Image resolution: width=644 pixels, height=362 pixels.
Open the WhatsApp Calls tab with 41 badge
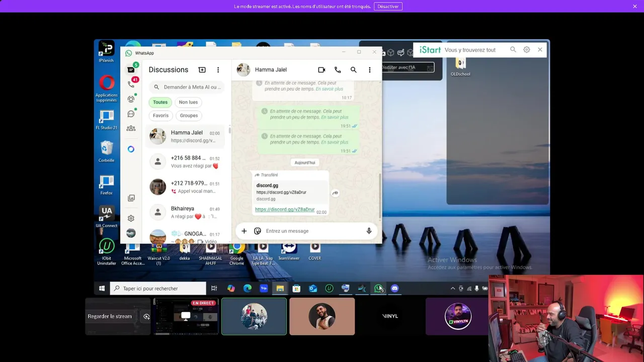tap(131, 84)
